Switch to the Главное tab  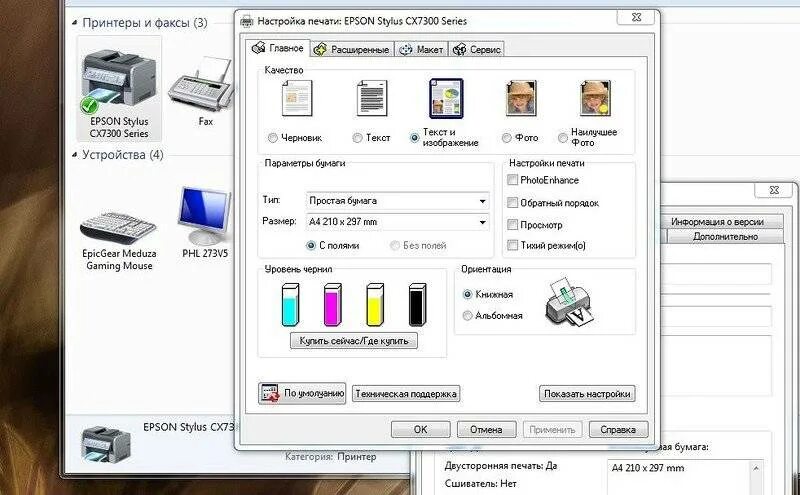point(278,48)
